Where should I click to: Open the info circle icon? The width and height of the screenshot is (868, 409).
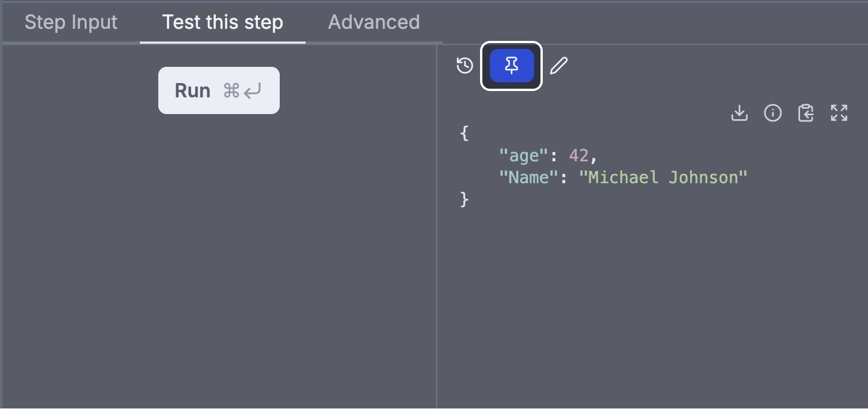tap(772, 113)
